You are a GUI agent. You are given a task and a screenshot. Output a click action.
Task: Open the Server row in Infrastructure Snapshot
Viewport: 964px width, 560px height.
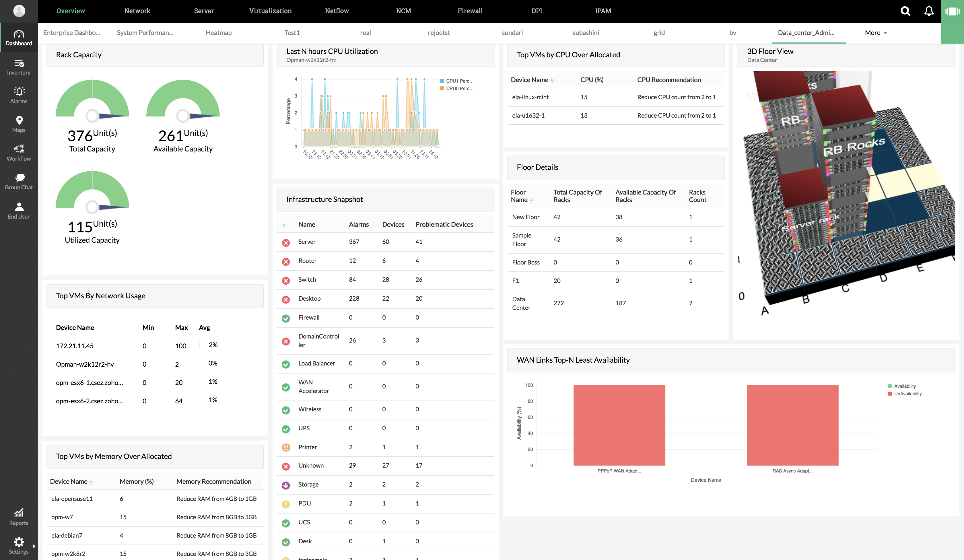click(307, 242)
